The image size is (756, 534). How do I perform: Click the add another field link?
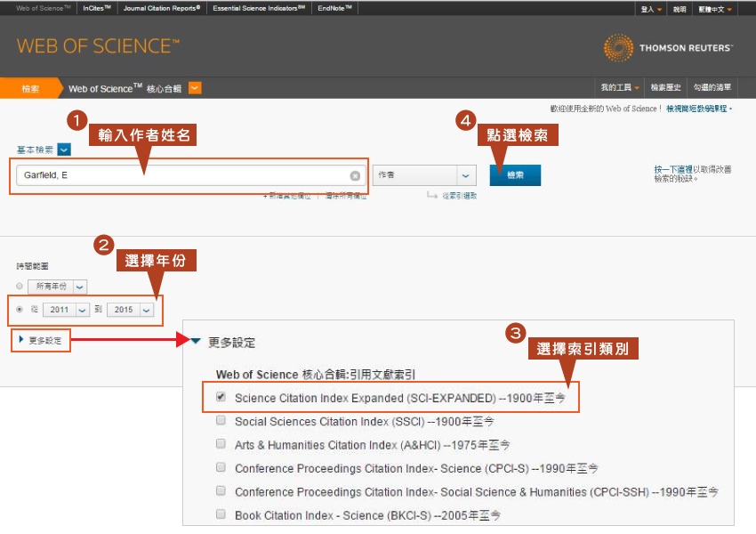(x=287, y=196)
